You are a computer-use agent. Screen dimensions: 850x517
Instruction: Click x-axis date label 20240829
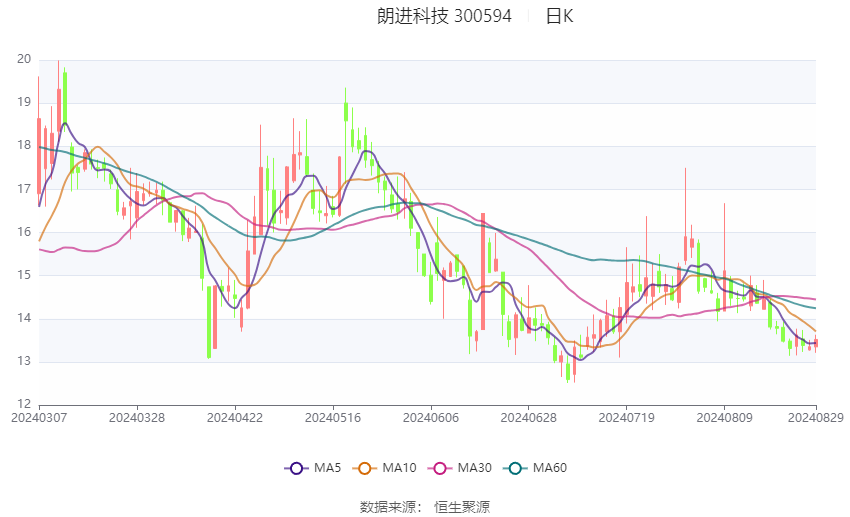[816, 418]
